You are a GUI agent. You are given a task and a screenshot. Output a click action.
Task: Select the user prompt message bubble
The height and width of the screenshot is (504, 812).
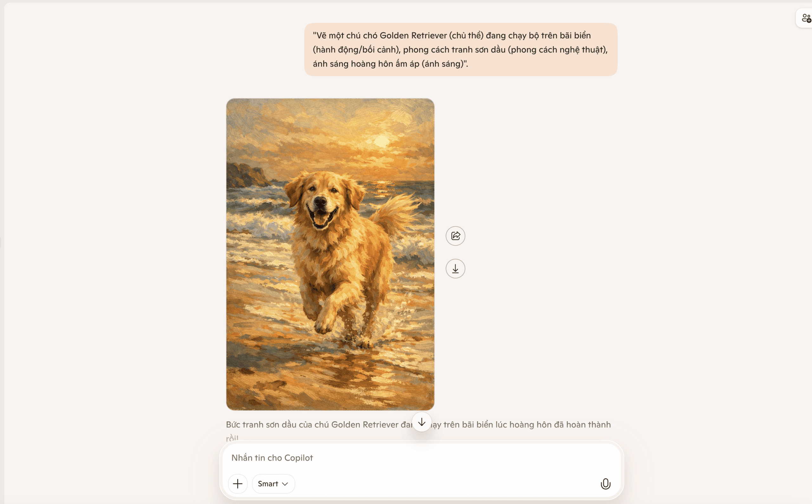pos(461,50)
